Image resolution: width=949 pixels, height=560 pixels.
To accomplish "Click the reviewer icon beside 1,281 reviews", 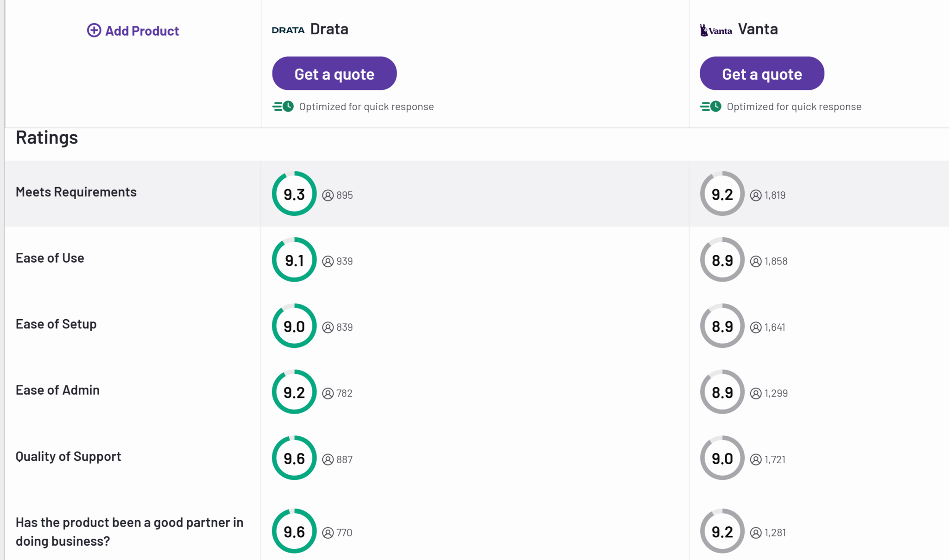I will point(757,532).
